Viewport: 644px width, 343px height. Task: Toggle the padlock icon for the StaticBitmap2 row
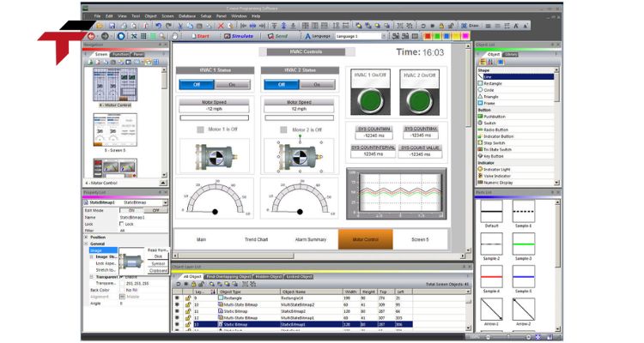point(188,311)
